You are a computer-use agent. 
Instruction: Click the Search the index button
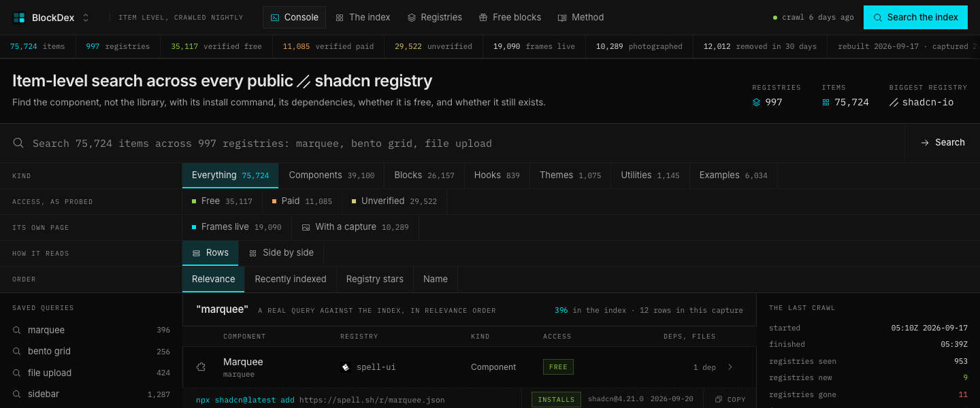pyautogui.click(x=915, y=18)
